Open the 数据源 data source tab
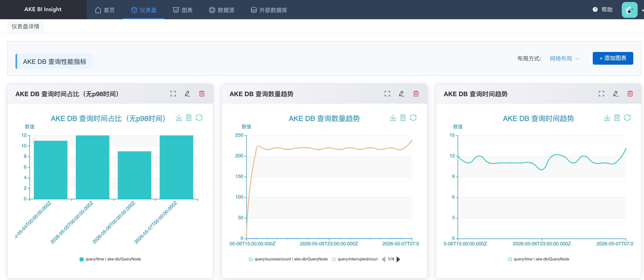The width and height of the screenshot is (644, 280). coord(221,10)
